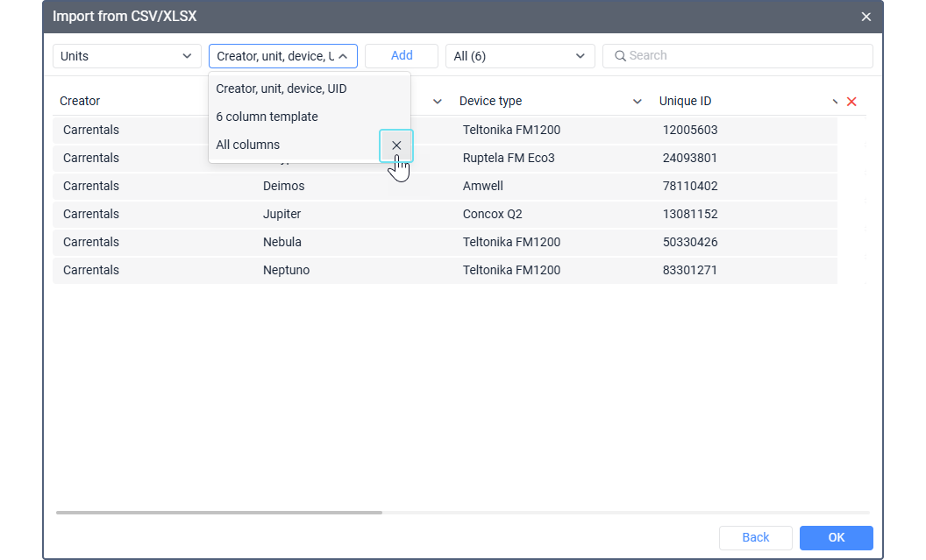
Task: Go Back to the previous step
Action: 755,537
